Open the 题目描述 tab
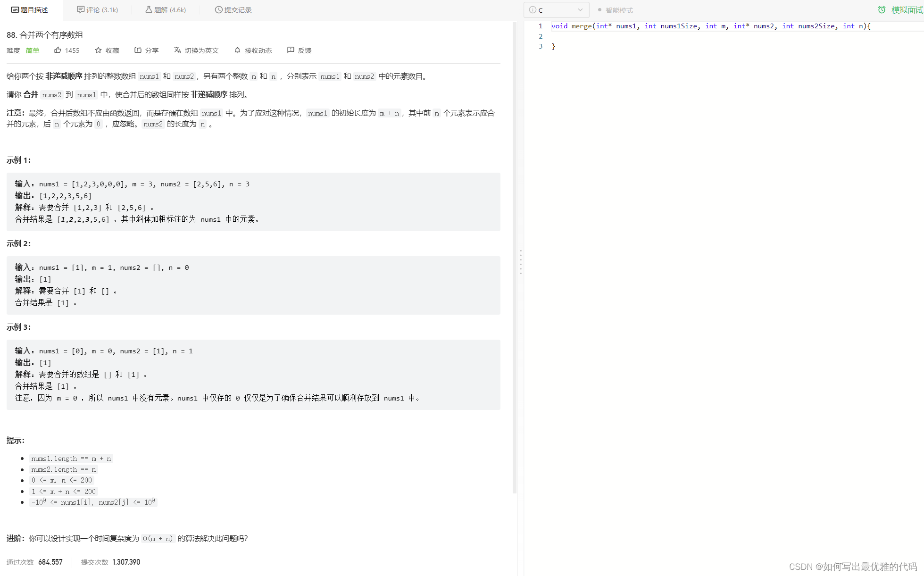 (x=30, y=10)
